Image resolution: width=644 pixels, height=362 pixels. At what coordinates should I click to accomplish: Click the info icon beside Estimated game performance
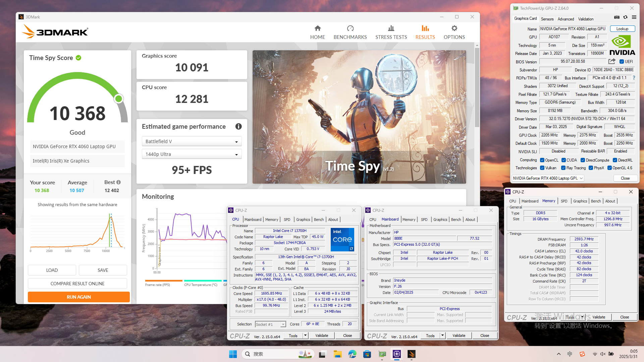point(238,126)
